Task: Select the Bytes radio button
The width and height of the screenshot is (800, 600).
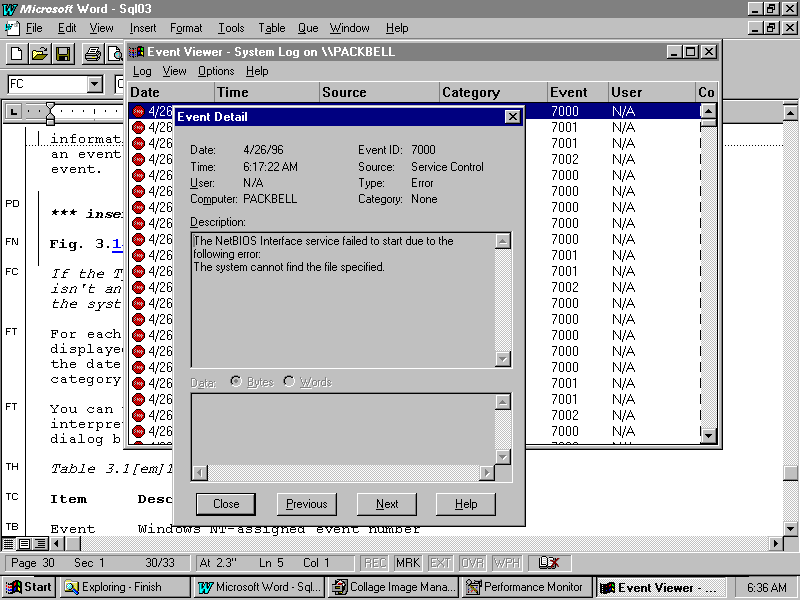Action: coord(237,382)
